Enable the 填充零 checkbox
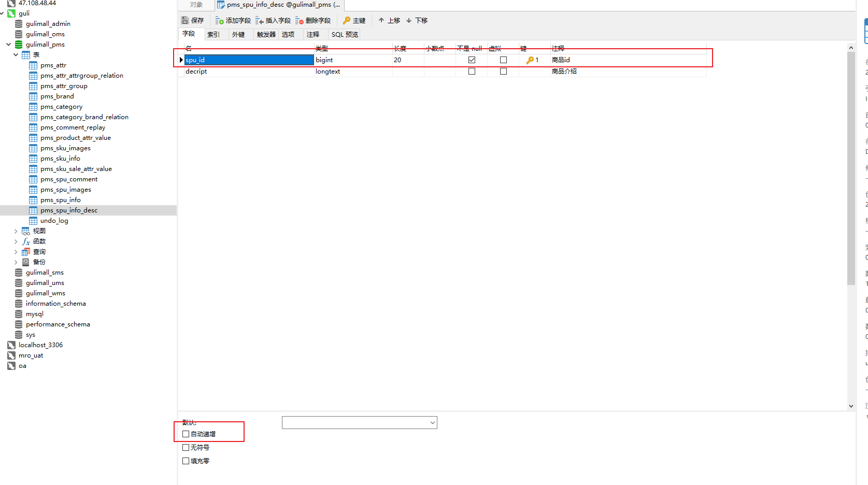Viewport: 868px width, 485px height. click(186, 461)
